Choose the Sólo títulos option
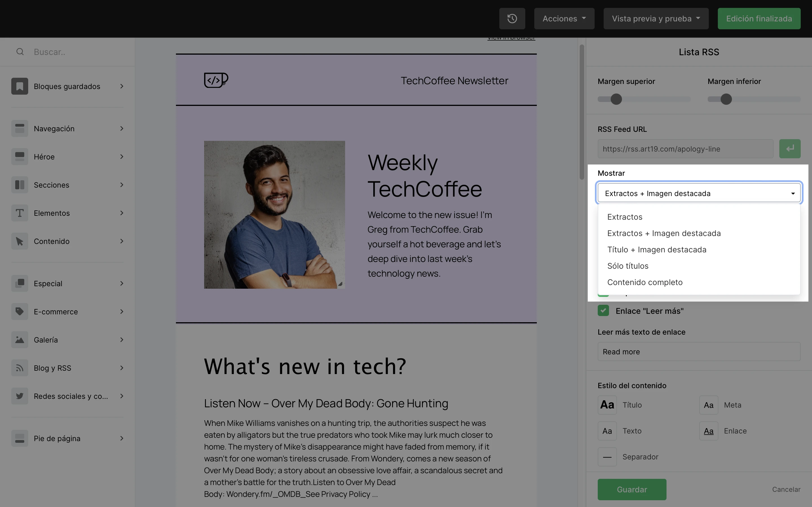812x507 pixels. coord(627,266)
